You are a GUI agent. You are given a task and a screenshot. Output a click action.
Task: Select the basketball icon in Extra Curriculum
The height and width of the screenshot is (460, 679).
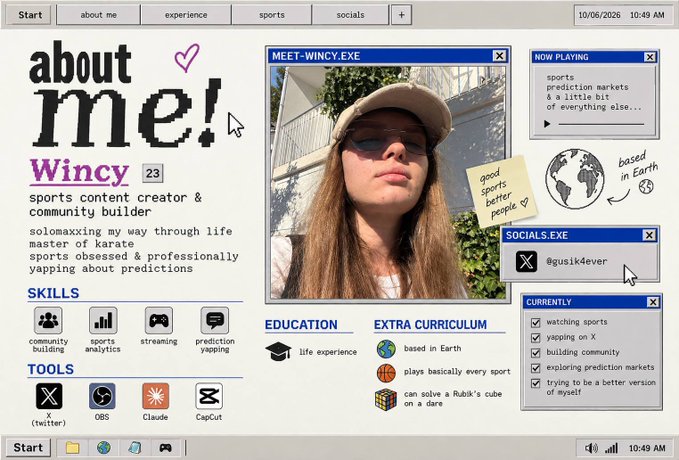pos(386,373)
